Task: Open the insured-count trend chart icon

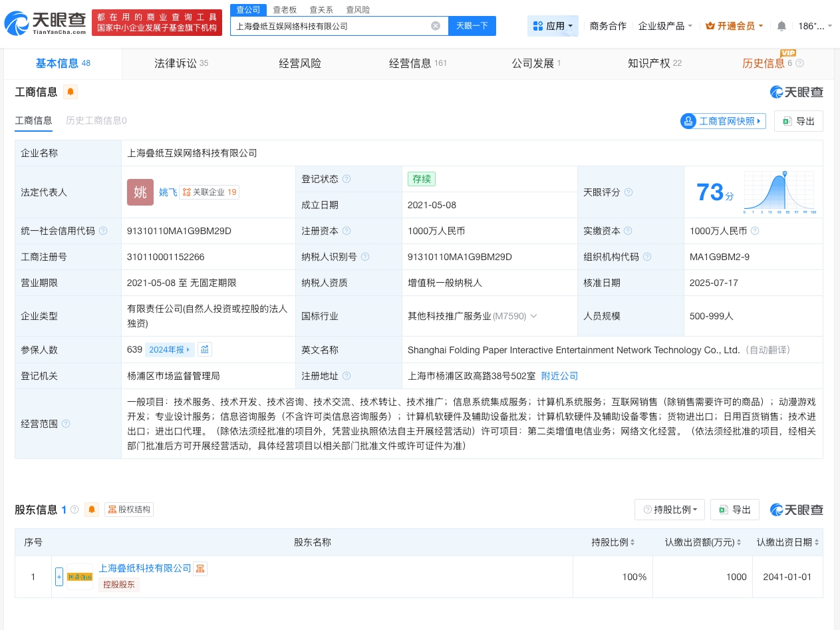Action: pyautogui.click(x=205, y=349)
